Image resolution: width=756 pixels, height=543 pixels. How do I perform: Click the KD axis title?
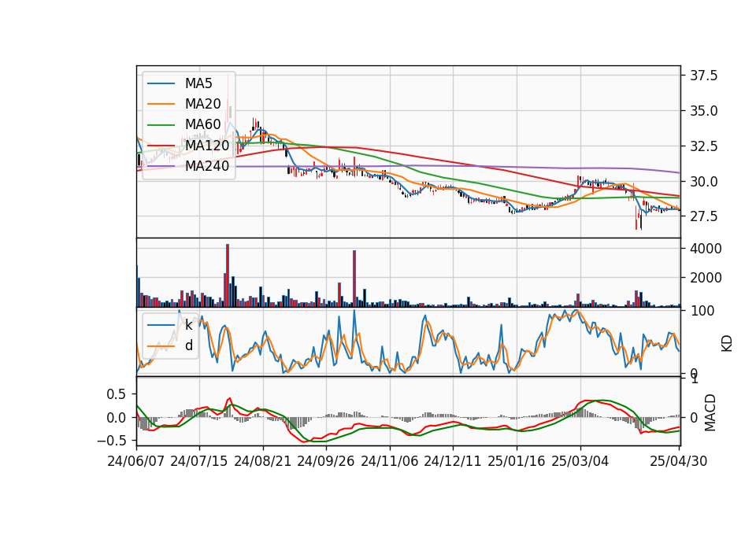[727, 344]
